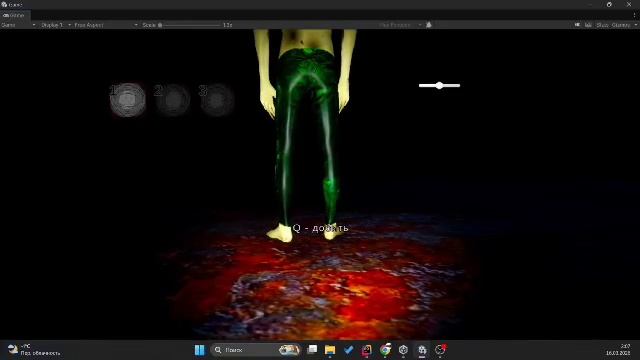The width and height of the screenshot is (640, 360).
Task: Open the taskbar app with red badge
Action: tap(440, 350)
